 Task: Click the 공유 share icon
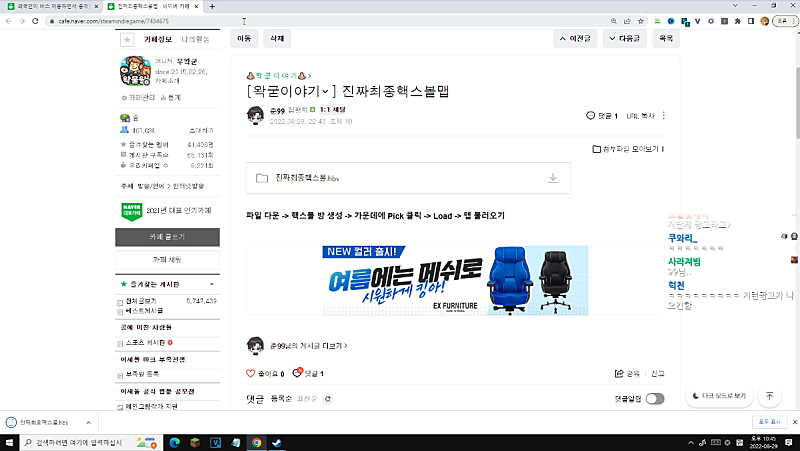point(620,374)
